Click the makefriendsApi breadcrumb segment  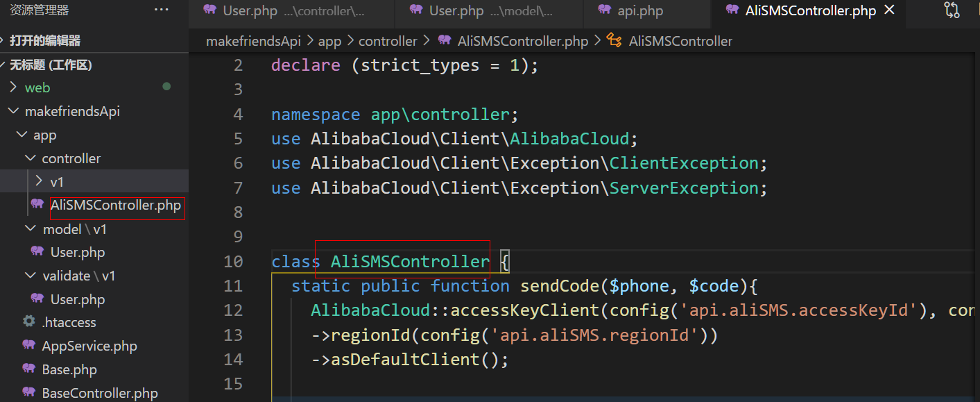point(253,41)
